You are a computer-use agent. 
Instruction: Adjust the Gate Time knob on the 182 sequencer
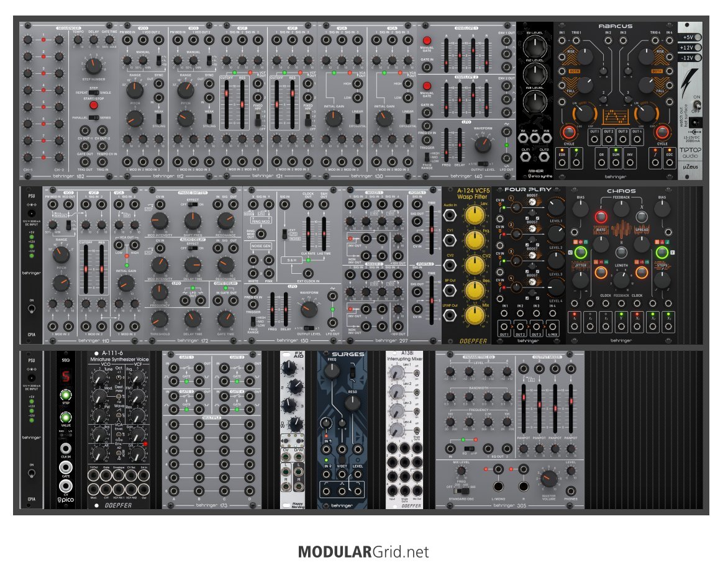point(109,40)
